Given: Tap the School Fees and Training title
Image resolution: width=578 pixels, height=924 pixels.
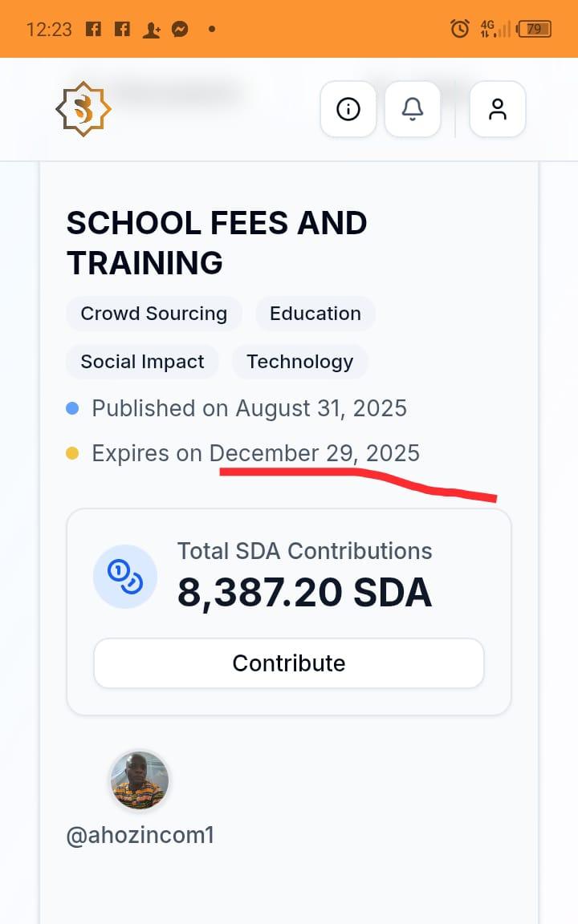Looking at the screenshot, I should tap(217, 243).
